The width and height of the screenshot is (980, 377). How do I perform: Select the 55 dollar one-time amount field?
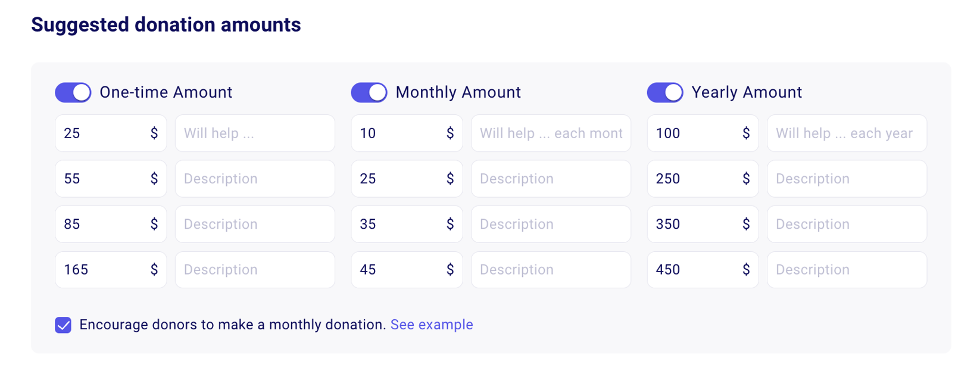[101, 179]
